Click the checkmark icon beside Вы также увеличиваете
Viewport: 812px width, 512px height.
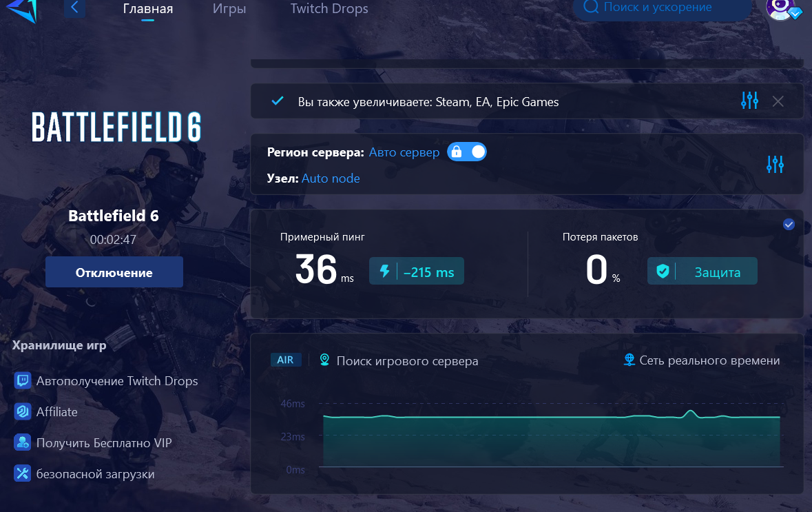click(x=278, y=101)
